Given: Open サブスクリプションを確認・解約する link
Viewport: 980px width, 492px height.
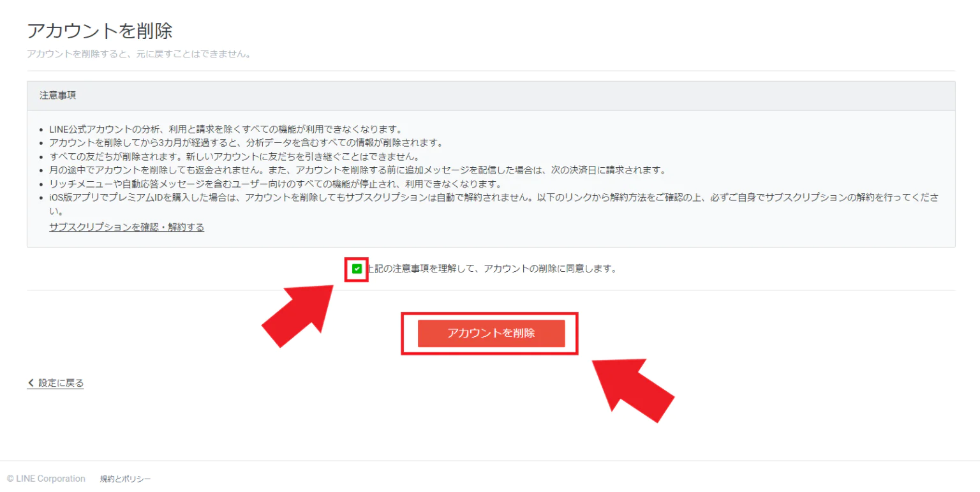Looking at the screenshot, I should [x=126, y=227].
